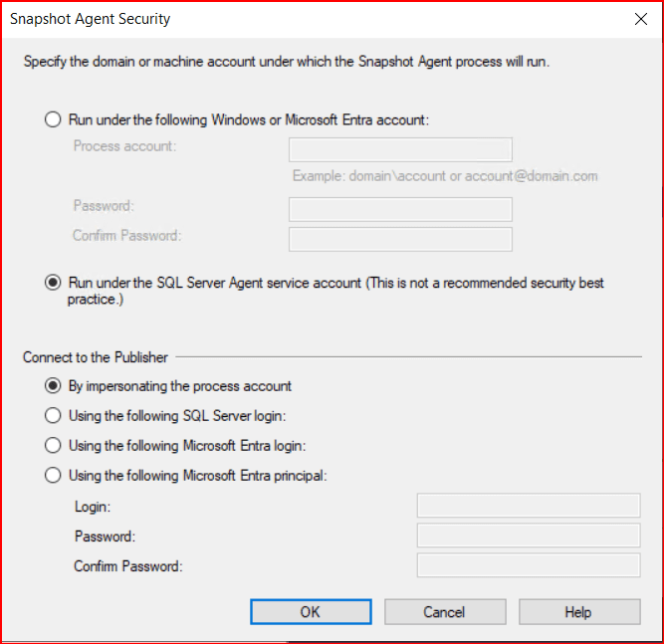The image size is (664, 644).
Task: Click the Connect to the Publisher heading
Action: [x=96, y=356]
